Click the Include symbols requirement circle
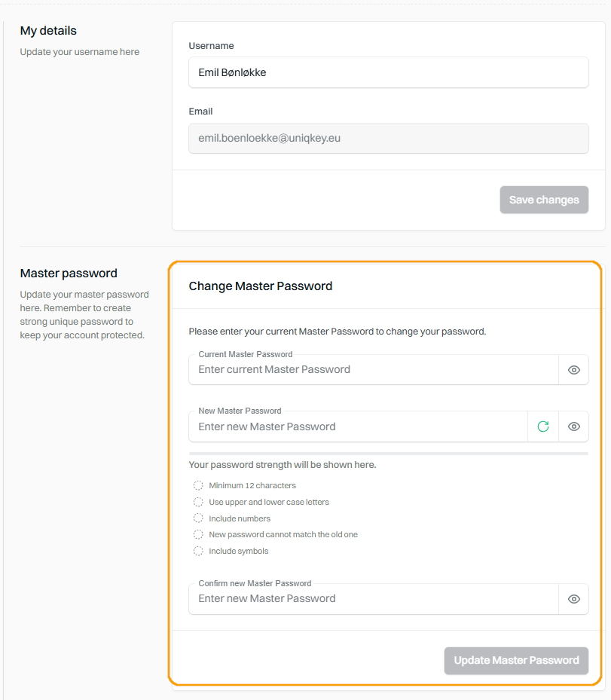The image size is (611, 700). coord(198,551)
